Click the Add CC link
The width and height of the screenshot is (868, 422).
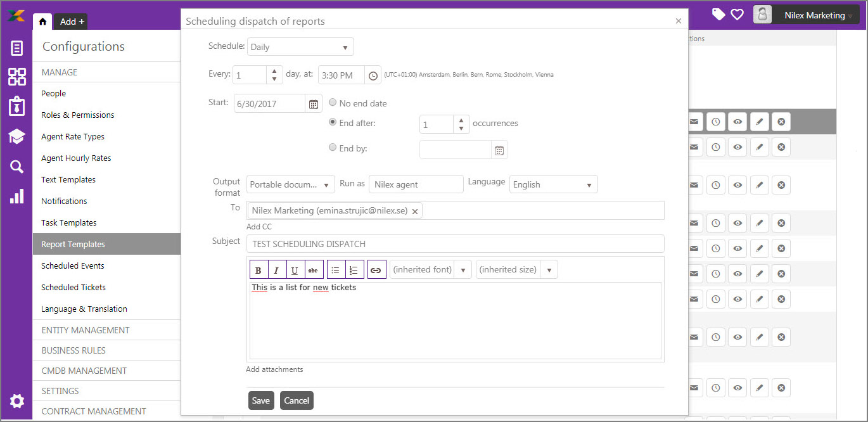(258, 226)
